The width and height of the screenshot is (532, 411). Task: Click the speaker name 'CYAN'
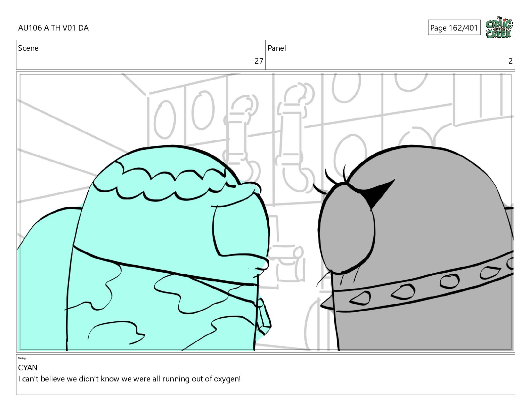tap(28, 368)
